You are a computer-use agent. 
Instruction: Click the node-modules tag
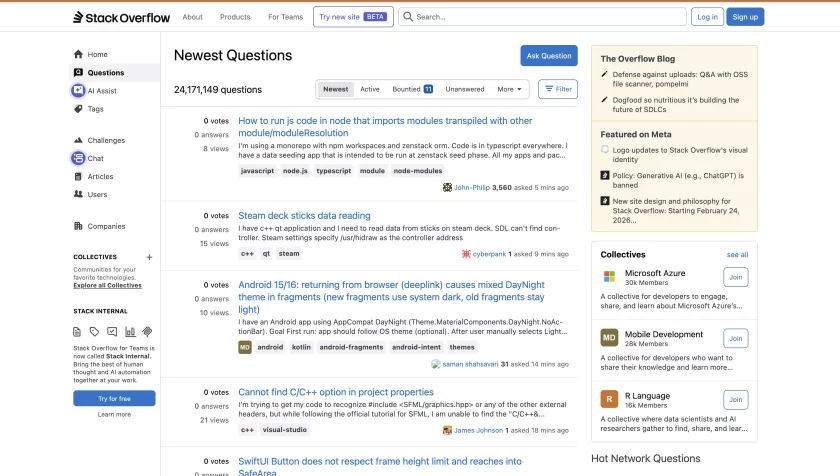click(418, 171)
